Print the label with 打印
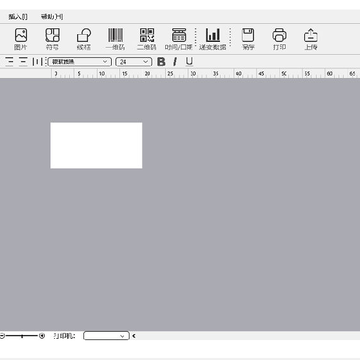The height and width of the screenshot is (360, 360). point(279,39)
